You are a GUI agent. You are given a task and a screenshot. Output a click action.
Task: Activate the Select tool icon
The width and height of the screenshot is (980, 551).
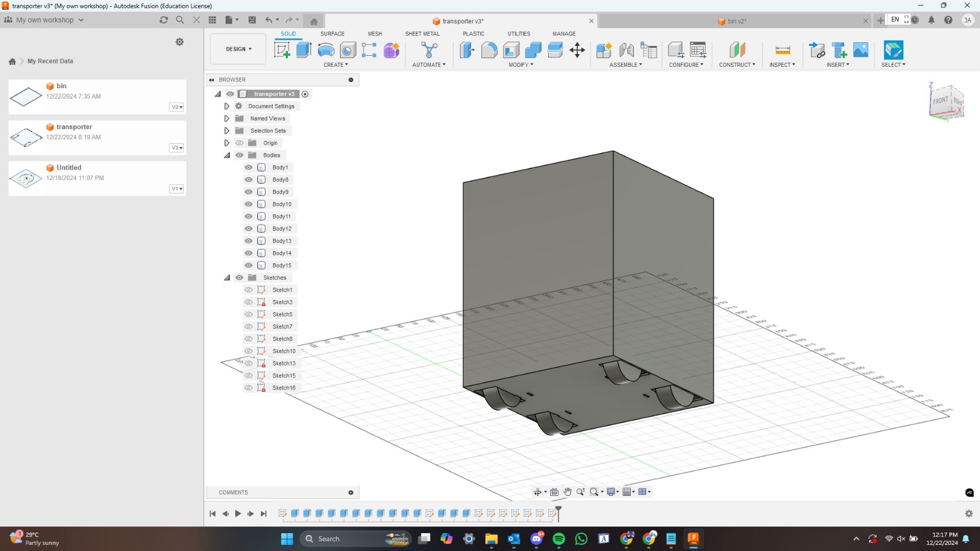894,50
